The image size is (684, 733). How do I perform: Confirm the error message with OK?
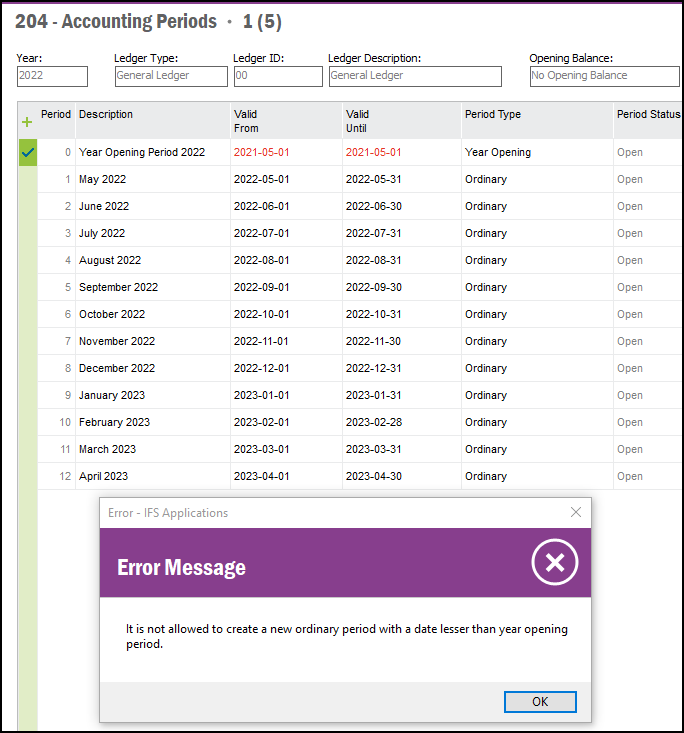pos(540,702)
